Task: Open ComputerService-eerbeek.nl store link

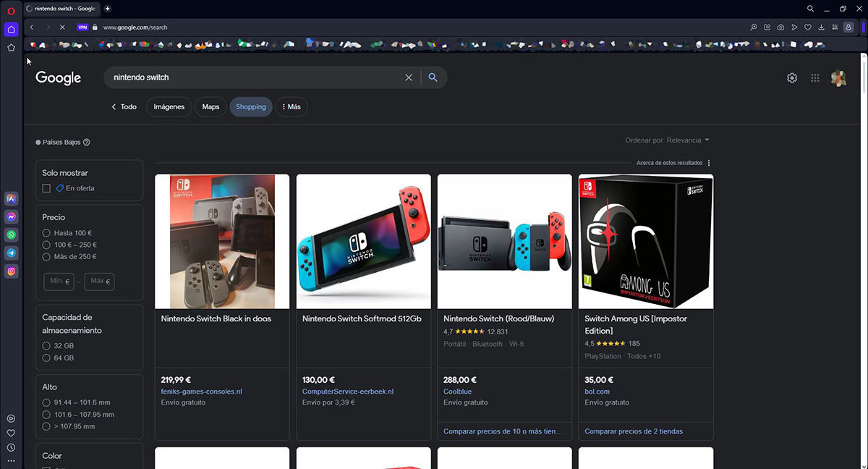Action: 348,392
